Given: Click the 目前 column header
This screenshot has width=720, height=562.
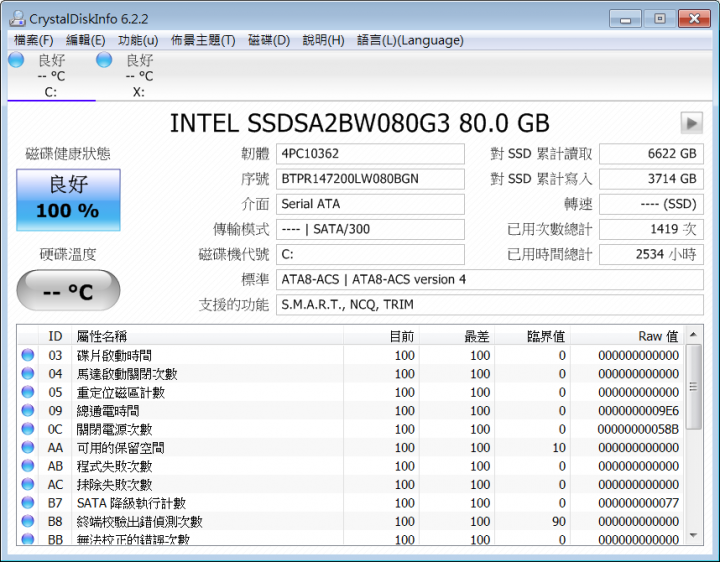Looking at the screenshot, I should (x=381, y=336).
